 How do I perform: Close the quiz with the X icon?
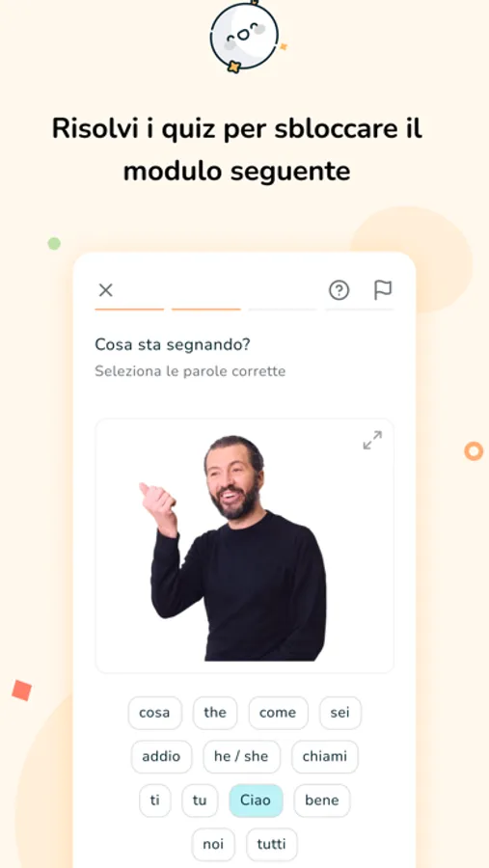105,289
